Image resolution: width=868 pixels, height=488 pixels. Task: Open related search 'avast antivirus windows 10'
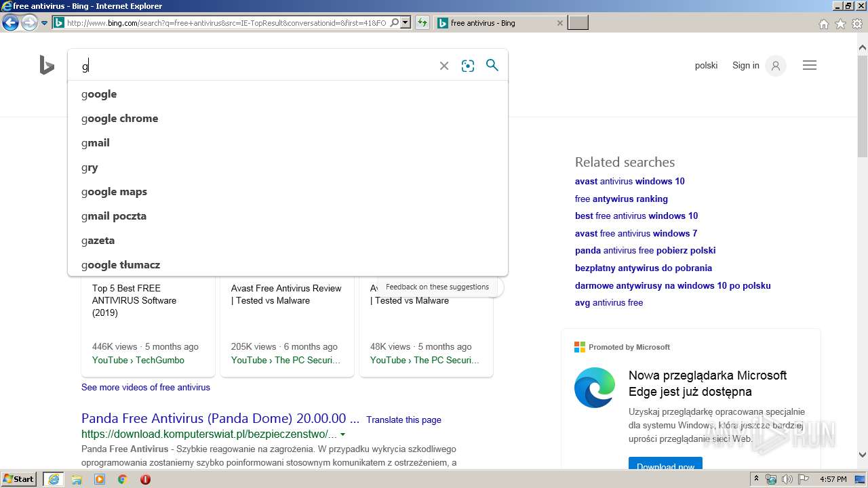630,181
